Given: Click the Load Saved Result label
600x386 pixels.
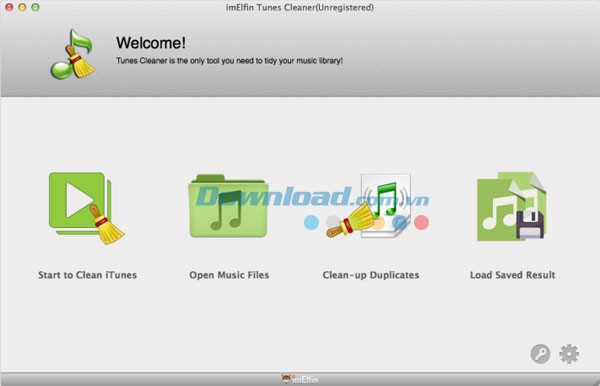Looking at the screenshot, I should tap(512, 275).
